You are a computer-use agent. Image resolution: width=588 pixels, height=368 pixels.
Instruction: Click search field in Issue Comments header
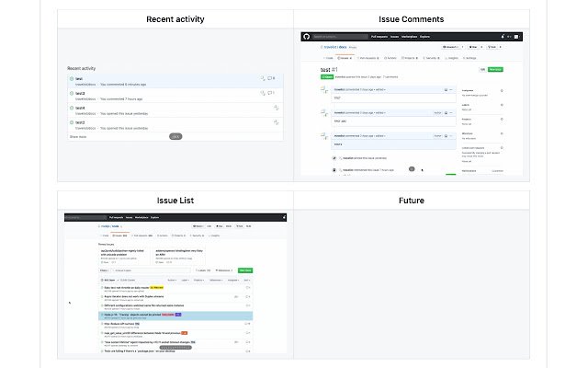point(339,37)
